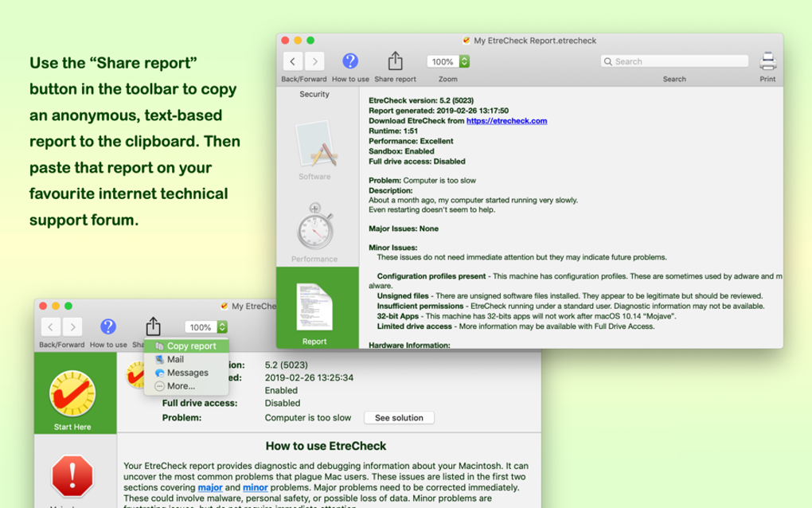Open the major link in help text
The image size is (812, 508).
coord(210,487)
